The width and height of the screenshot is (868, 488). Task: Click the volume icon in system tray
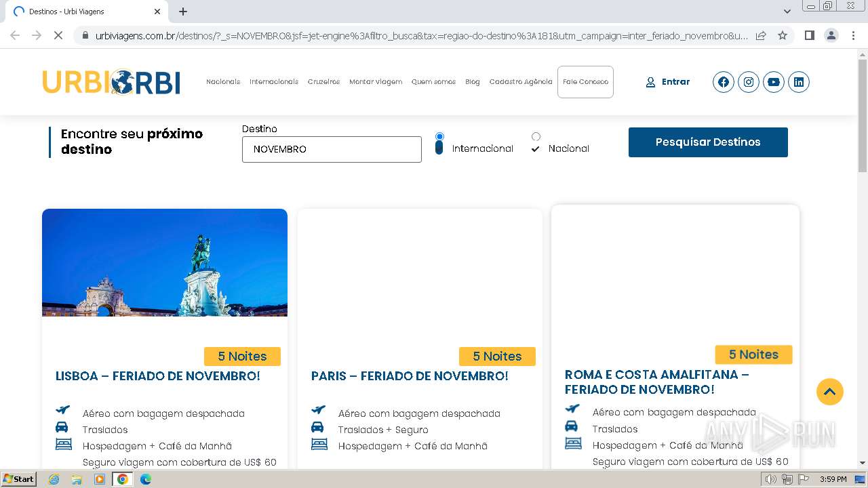coord(771,479)
